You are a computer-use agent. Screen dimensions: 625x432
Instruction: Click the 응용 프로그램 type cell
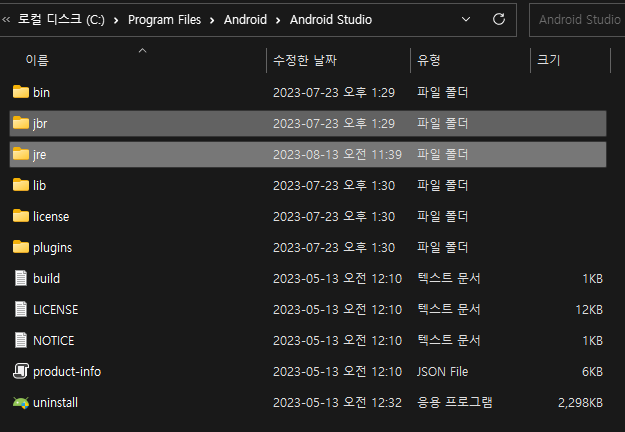455,403
